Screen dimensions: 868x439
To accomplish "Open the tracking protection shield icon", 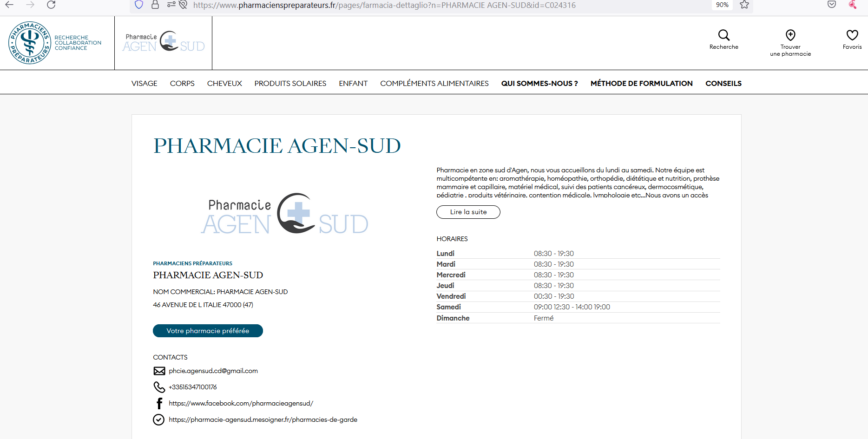I will [x=138, y=5].
